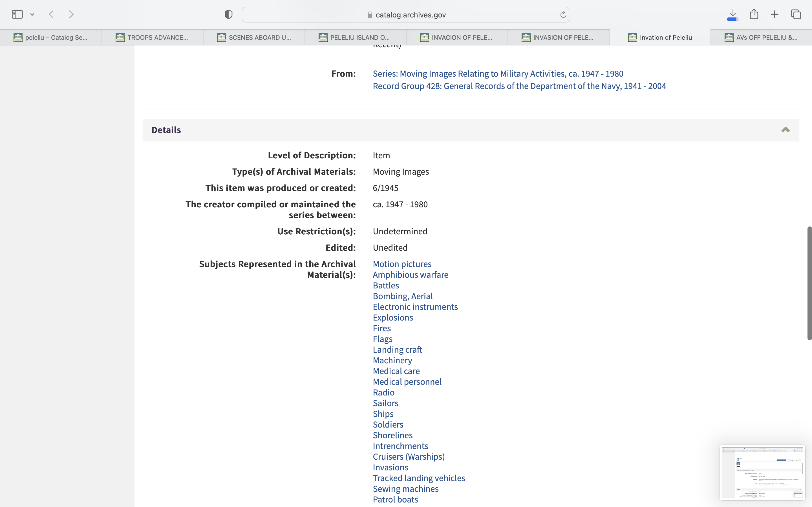Screen dimensions: 812x507
Task: Go back to previous page
Action: [51, 14]
